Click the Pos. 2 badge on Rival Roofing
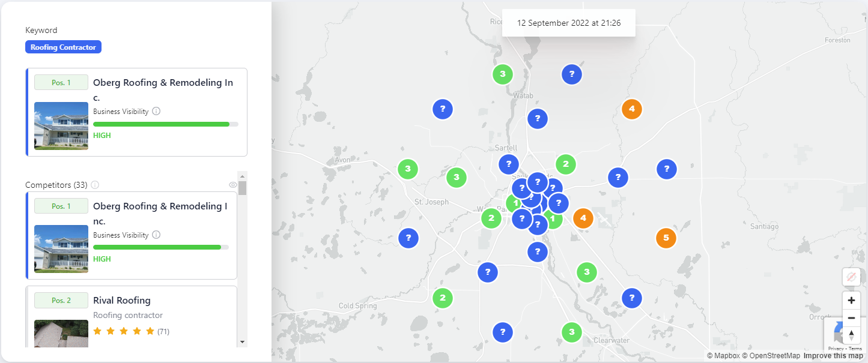Image resolution: width=868 pixels, height=363 pixels. pyautogui.click(x=61, y=301)
